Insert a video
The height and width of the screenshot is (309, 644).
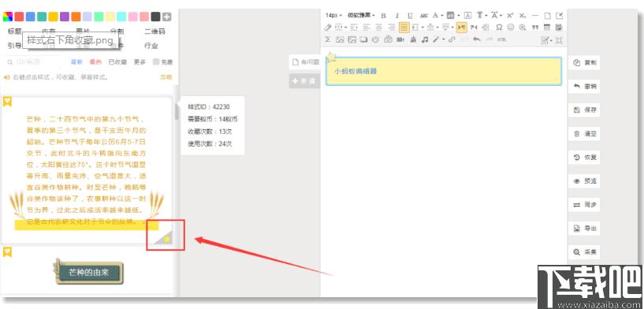(x=400, y=39)
